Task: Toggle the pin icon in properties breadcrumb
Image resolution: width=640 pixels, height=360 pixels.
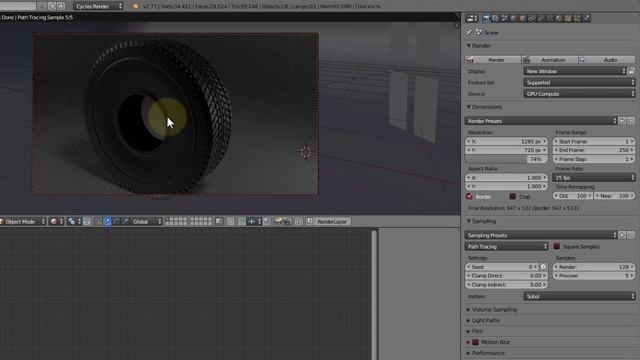Action: [469, 32]
